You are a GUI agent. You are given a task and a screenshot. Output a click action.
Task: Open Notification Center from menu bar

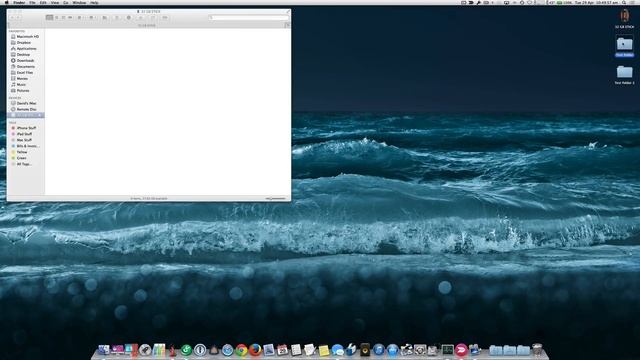click(633, 2)
